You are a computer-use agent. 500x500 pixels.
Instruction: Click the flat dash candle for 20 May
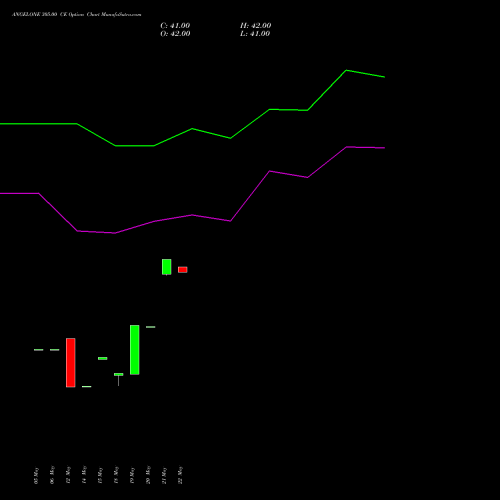(151, 327)
